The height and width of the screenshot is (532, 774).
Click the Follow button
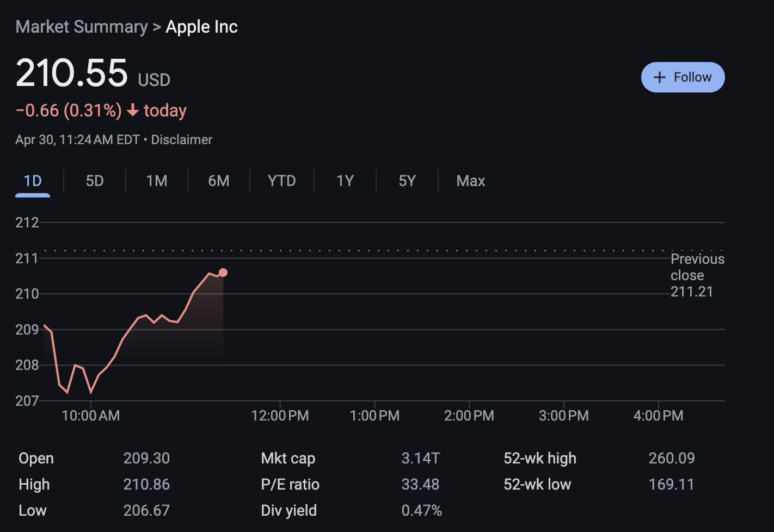683,77
